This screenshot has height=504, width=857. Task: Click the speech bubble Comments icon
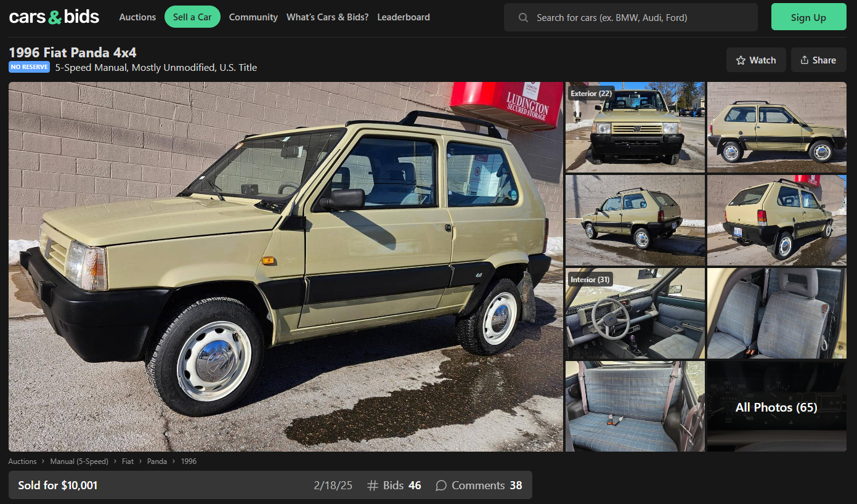click(441, 486)
